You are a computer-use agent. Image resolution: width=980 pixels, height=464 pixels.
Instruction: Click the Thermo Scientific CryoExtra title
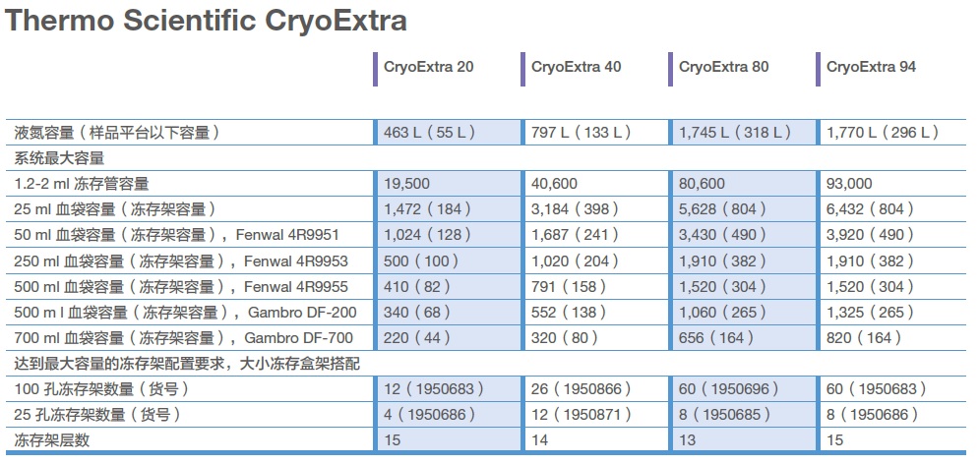point(207,22)
